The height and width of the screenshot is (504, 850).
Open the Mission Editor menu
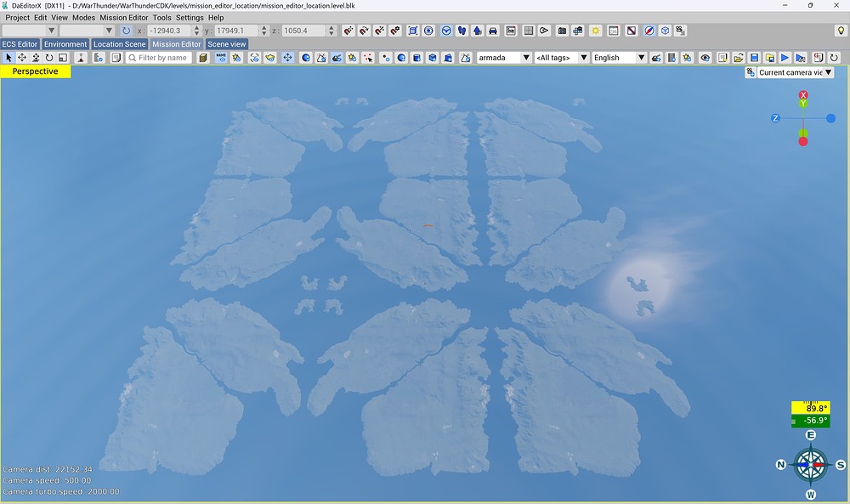[x=123, y=17]
